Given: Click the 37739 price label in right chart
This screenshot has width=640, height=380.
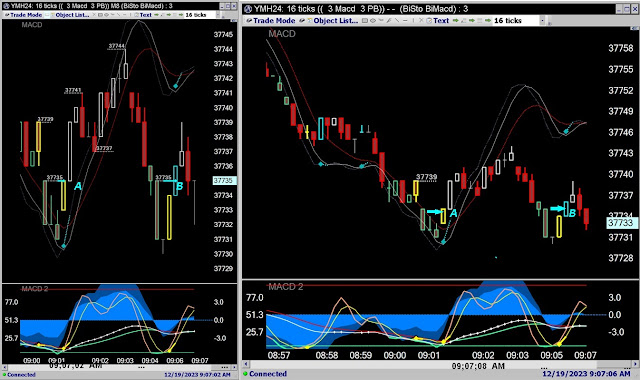Looking at the screenshot, I should coord(426,177).
